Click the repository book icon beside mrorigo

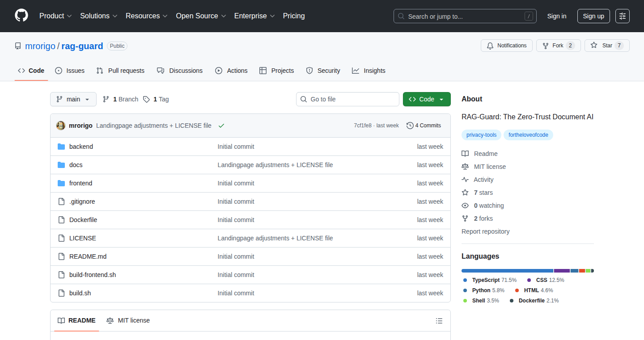point(18,46)
